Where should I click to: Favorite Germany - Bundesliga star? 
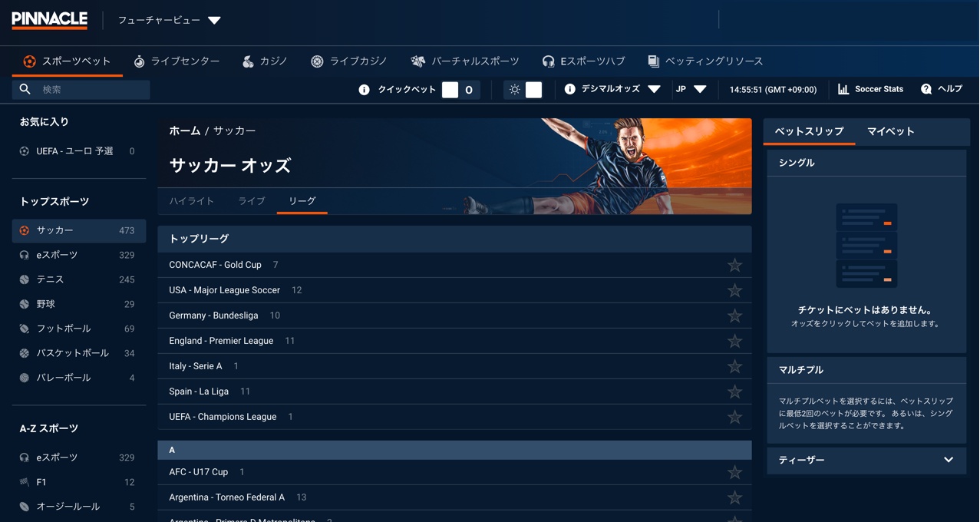[x=734, y=316]
